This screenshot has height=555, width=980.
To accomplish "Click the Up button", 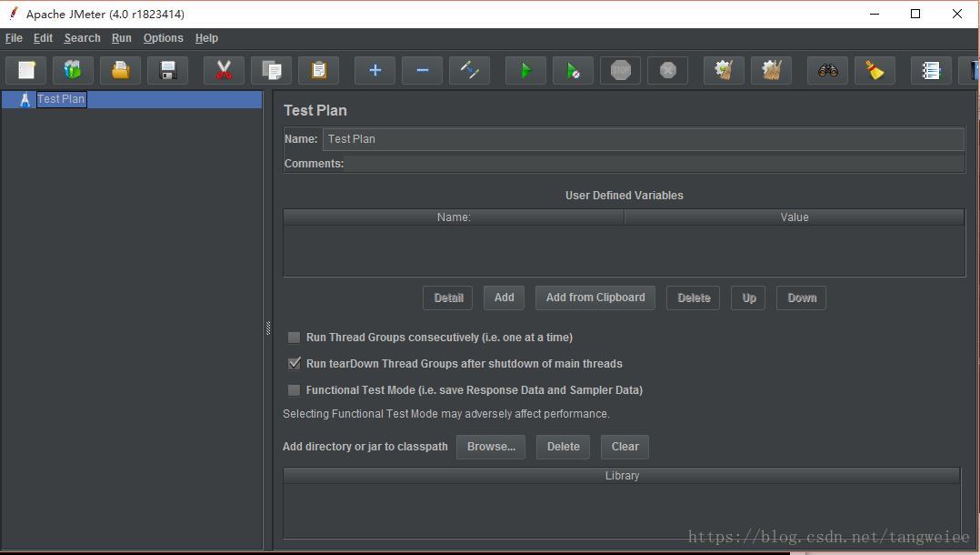I will (x=748, y=298).
